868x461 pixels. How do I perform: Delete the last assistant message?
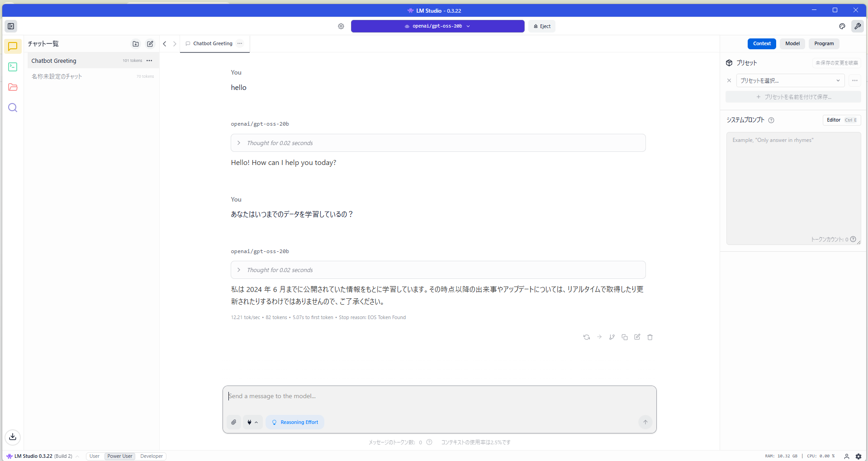pyautogui.click(x=650, y=337)
